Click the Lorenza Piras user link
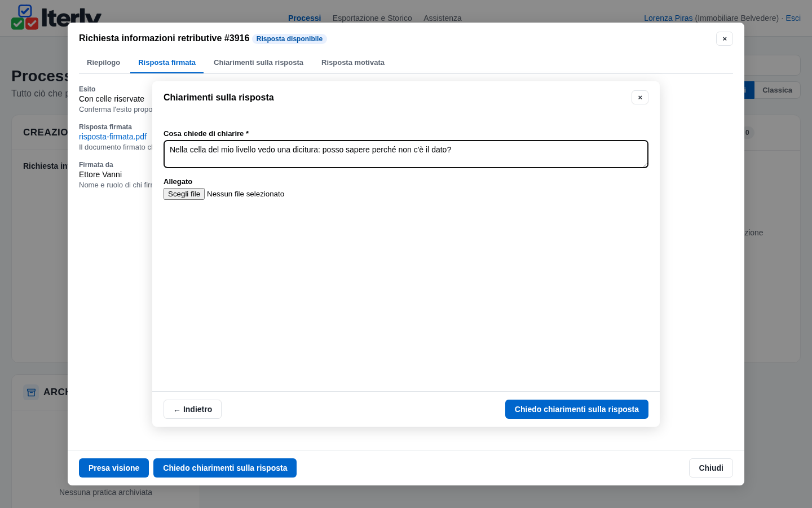This screenshot has height=508, width=812. point(668,18)
